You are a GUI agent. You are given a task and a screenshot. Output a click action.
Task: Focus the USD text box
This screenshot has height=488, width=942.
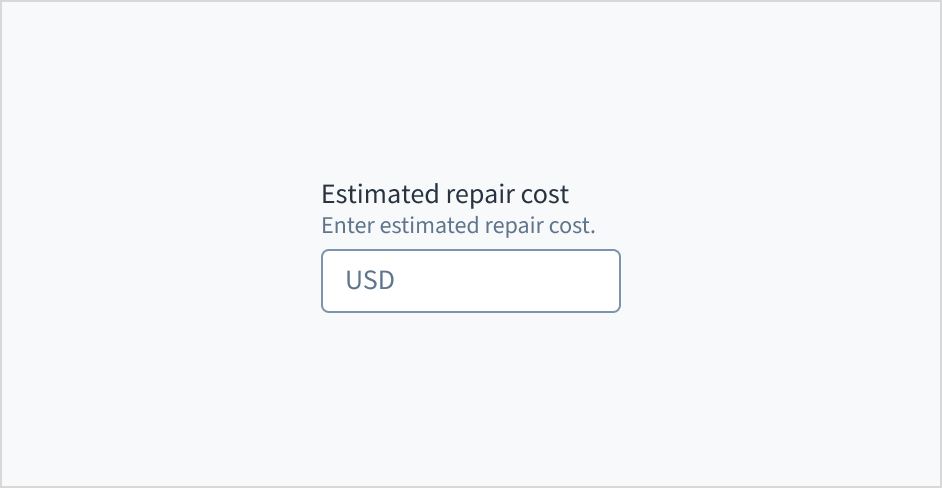tap(470, 281)
